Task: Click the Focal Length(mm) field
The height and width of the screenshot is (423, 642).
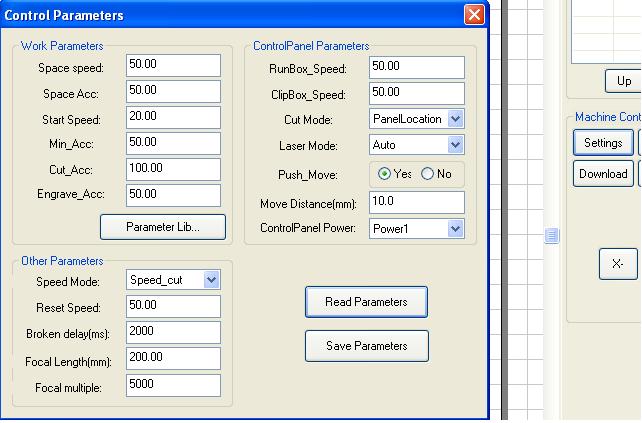Action: [173, 358]
